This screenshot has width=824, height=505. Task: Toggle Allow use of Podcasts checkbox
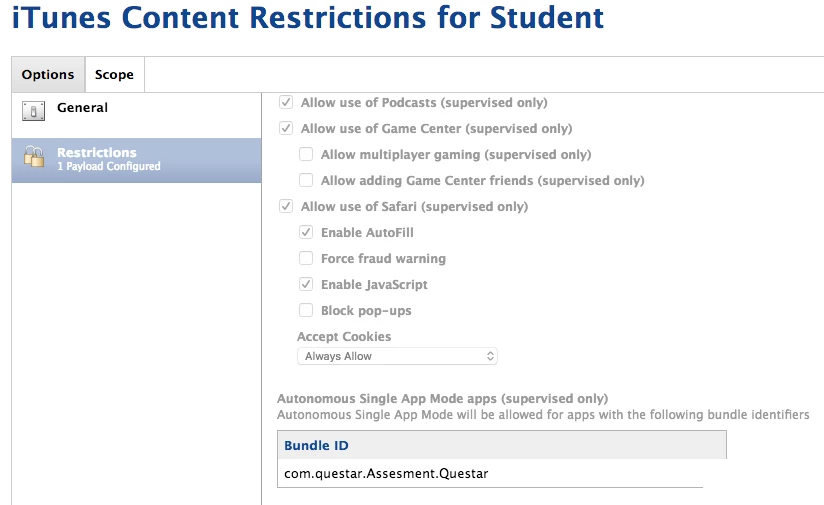point(286,102)
